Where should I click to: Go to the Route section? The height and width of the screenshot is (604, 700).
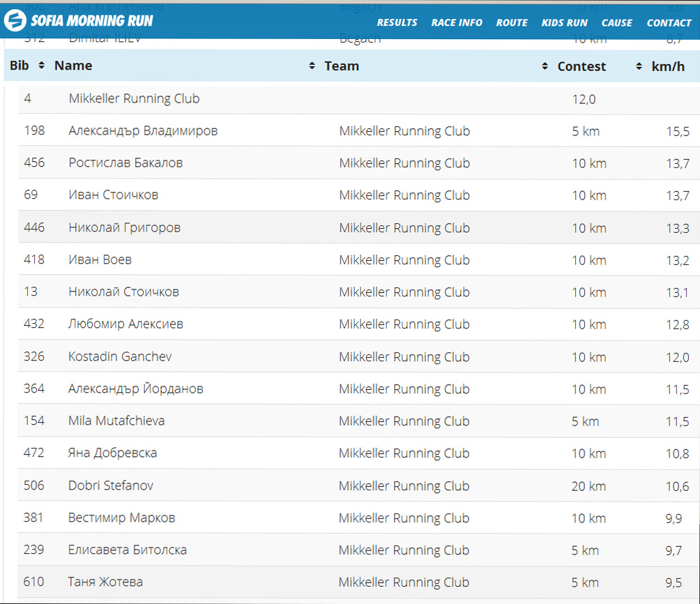tap(512, 22)
